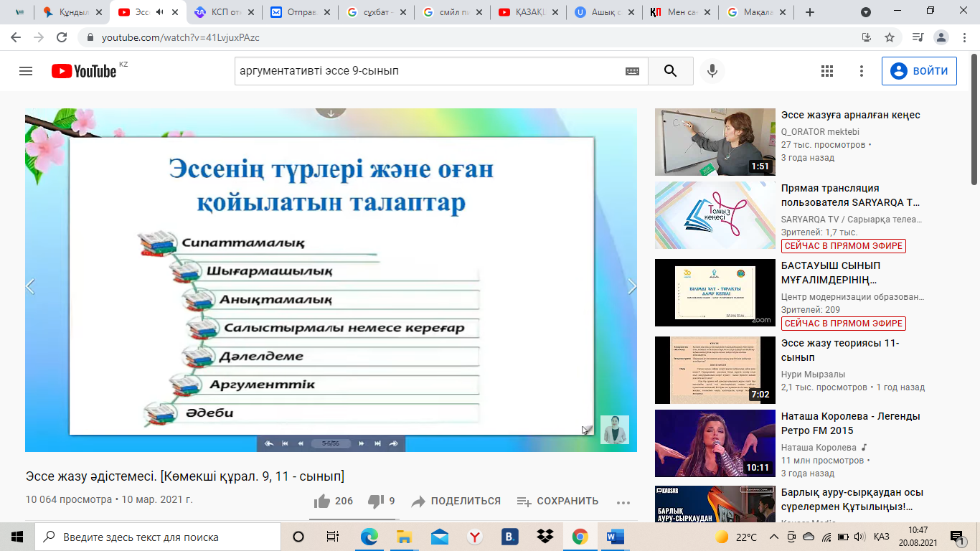
Task: Open the YouTube guide hamburger menu
Action: 26,71
